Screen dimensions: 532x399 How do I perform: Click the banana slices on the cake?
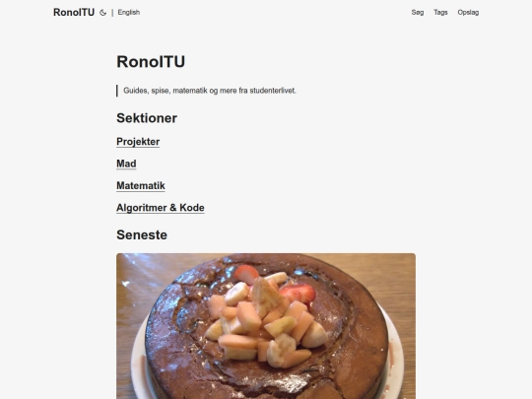236,294
